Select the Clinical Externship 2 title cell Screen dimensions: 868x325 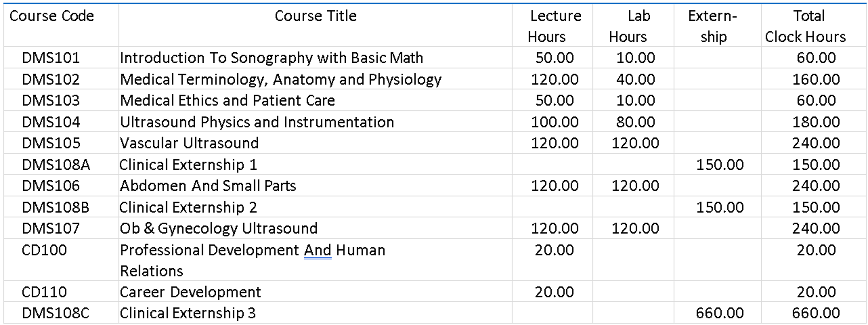click(x=188, y=207)
